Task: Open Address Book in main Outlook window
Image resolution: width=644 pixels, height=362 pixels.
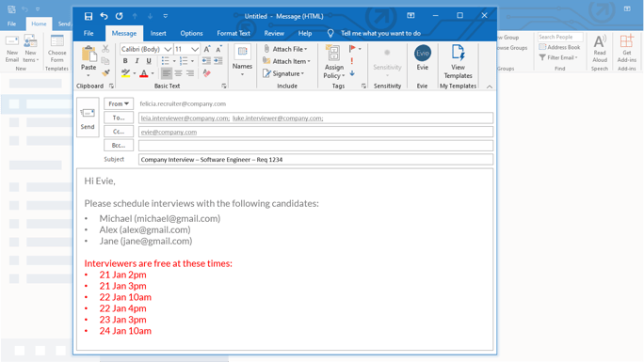Action: tap(559, 47)
